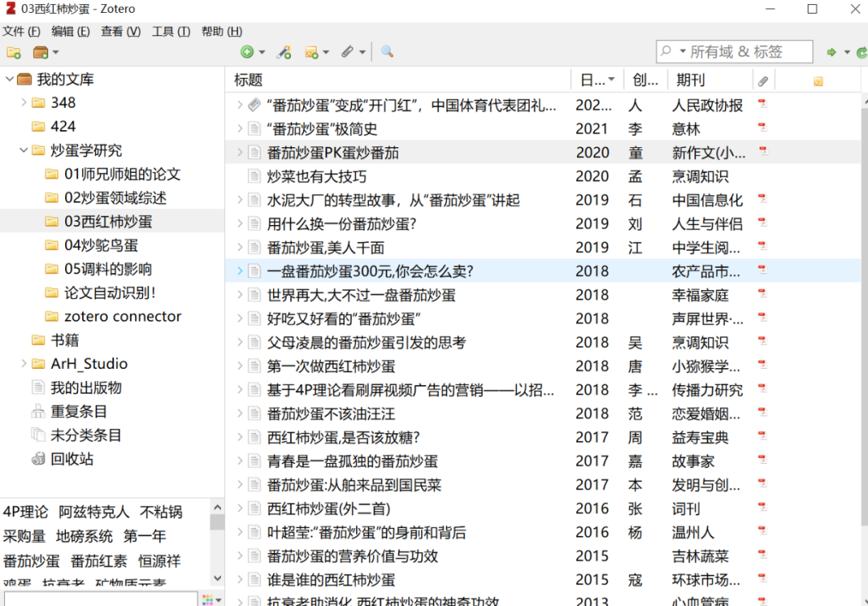This screenshot has height=606, width=868.
Task: Select 重复条目 in library tree
Action: pyautogui.click(x=79, y=412)
